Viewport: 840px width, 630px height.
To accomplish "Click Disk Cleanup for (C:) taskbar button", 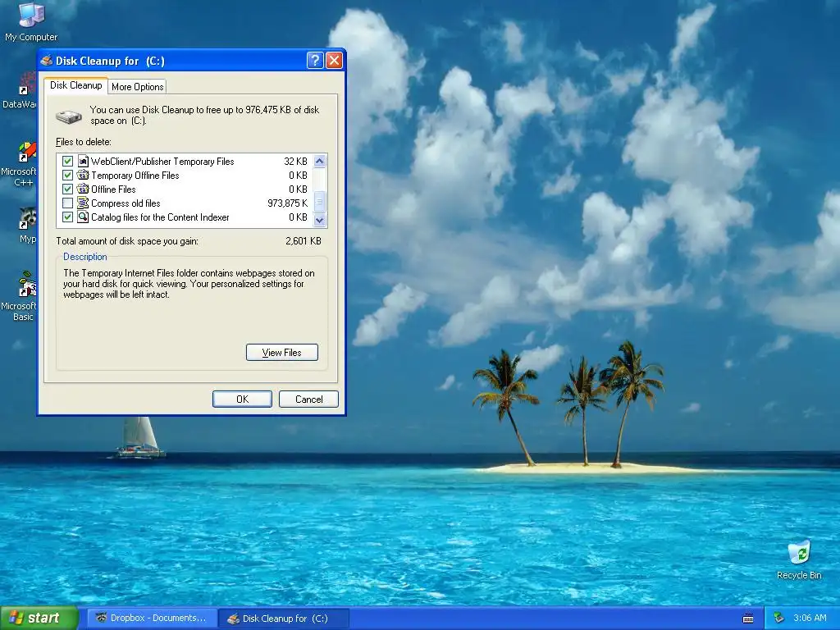I will click(x=284, y=619).
